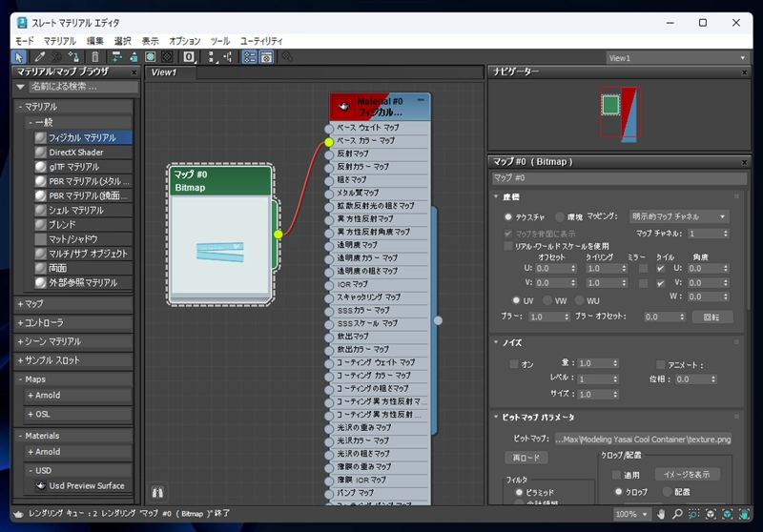Screen dimensions: 763x532
Task: Click the binoculars search icon in view
Action: [x=157, y=493]
